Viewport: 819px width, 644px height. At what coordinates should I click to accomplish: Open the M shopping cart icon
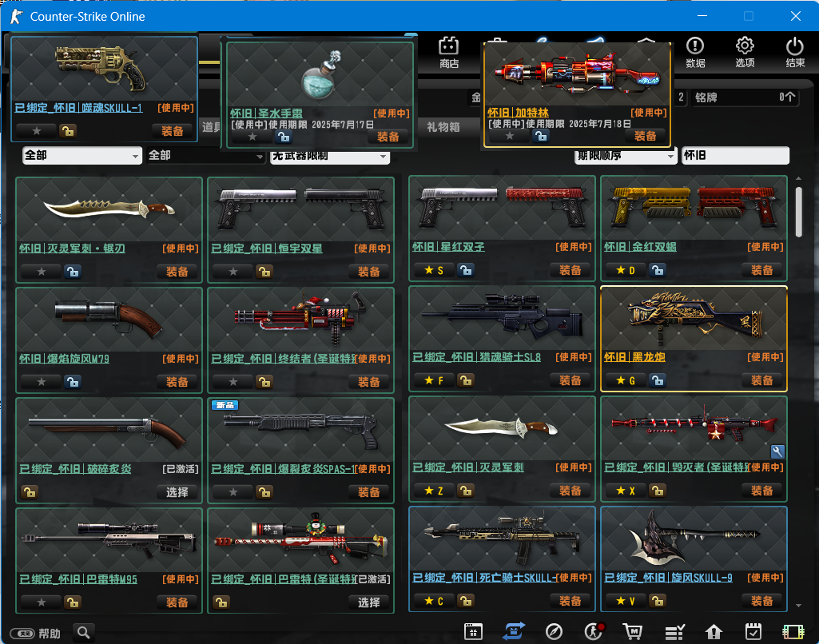pos(633,632)
